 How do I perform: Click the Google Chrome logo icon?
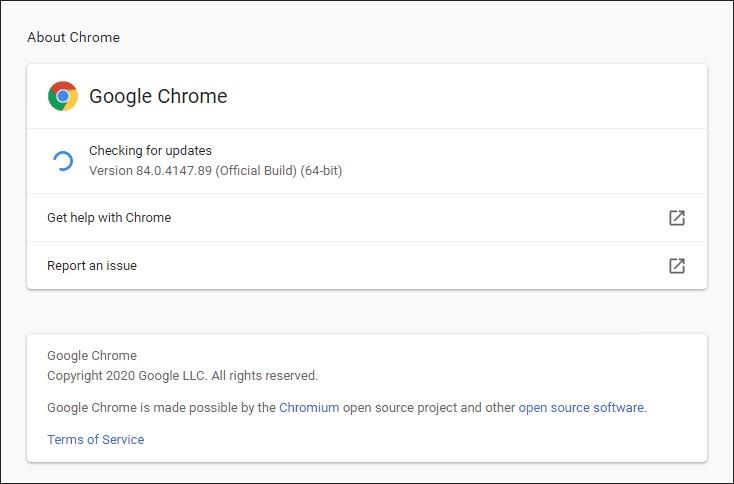(63, 96)
